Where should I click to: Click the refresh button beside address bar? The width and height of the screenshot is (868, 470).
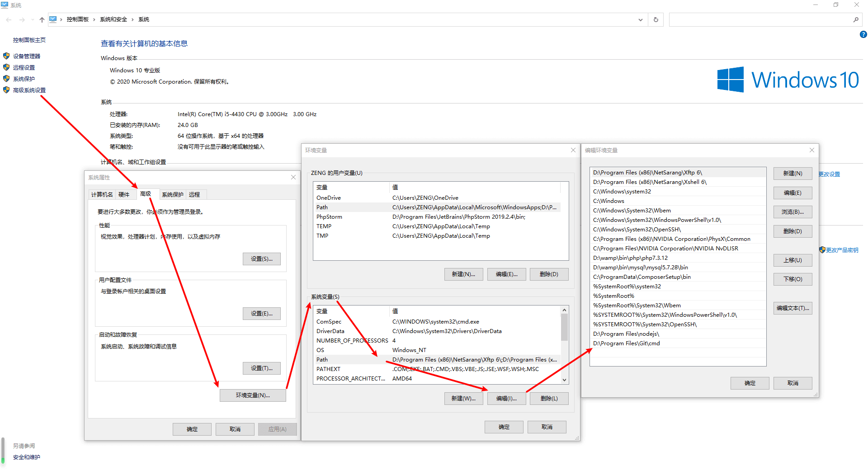point(656,19)
